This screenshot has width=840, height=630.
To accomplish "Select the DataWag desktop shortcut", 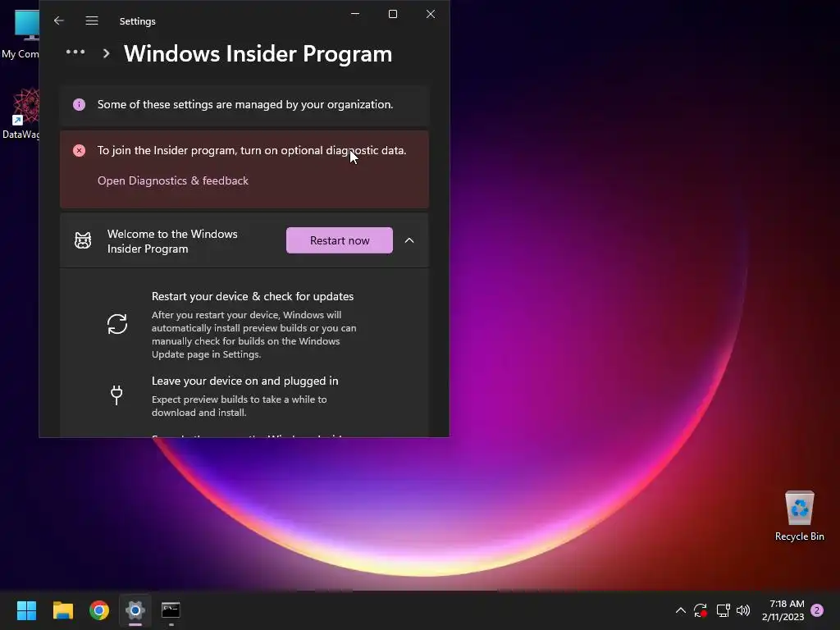I will click(21, 113).
